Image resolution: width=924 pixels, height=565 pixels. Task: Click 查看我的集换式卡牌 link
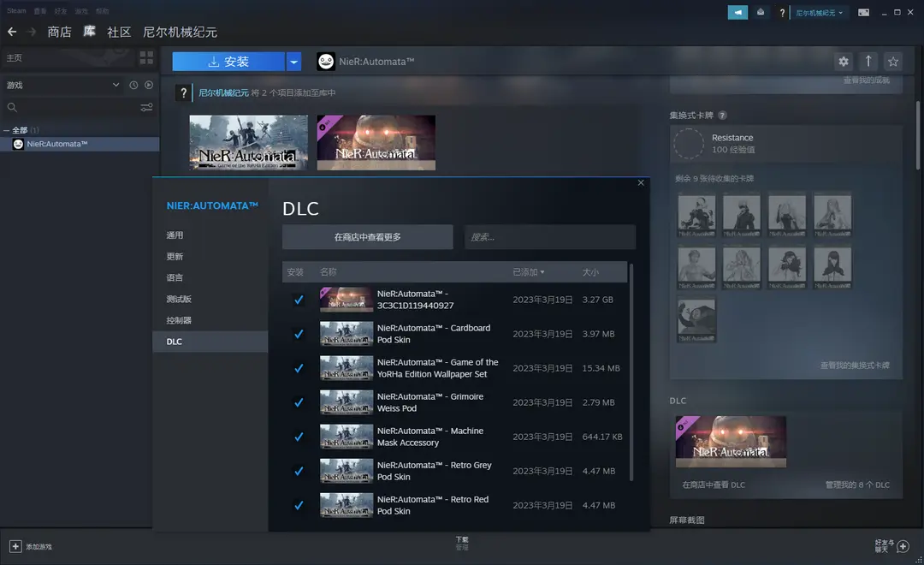855,365
